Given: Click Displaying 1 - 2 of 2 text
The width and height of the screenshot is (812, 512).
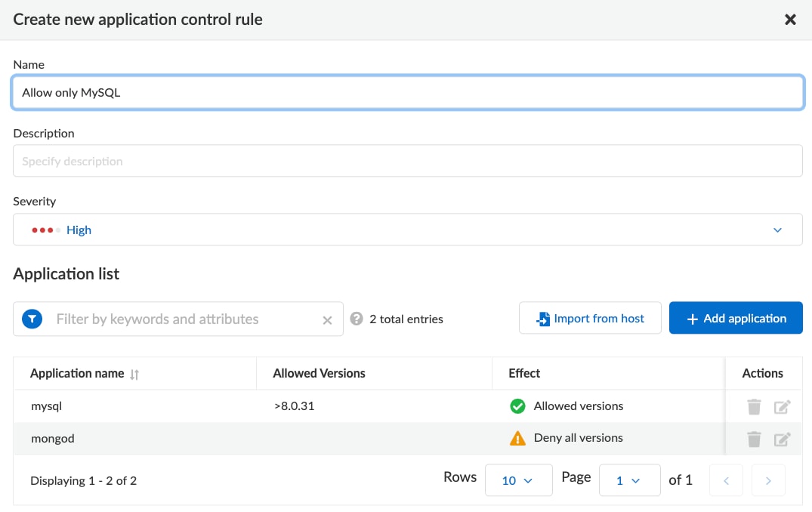Looking at the screenshot, I should point(83,481).
